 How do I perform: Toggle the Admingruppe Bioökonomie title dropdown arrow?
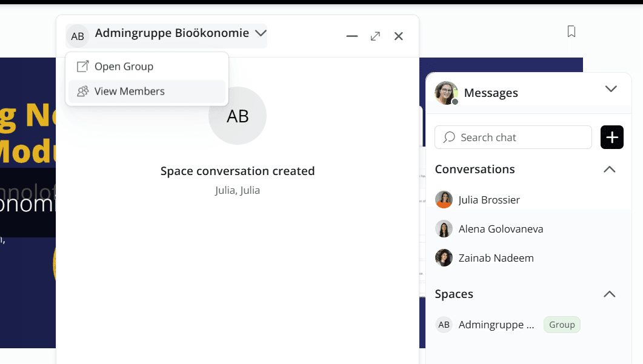[261, 33]
